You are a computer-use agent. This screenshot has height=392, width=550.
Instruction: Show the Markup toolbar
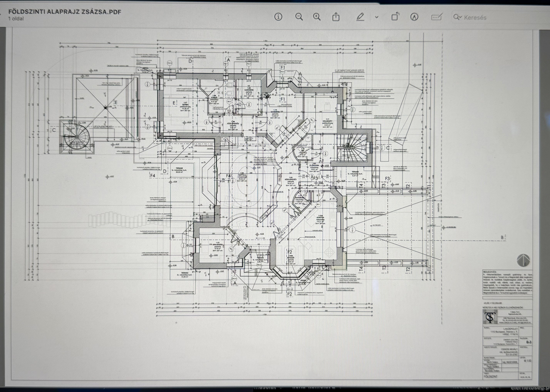414,17
